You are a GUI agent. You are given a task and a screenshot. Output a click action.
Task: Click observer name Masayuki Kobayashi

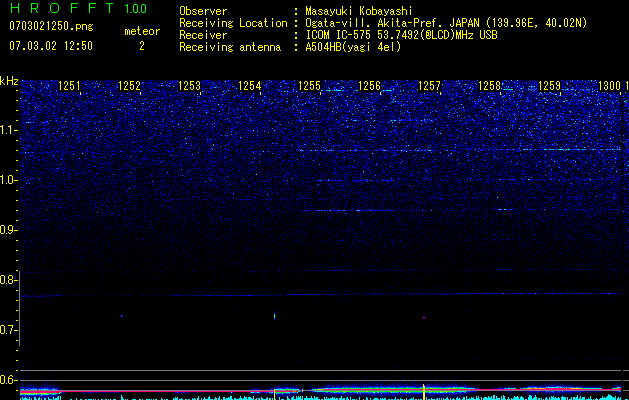tap(359, 11)
